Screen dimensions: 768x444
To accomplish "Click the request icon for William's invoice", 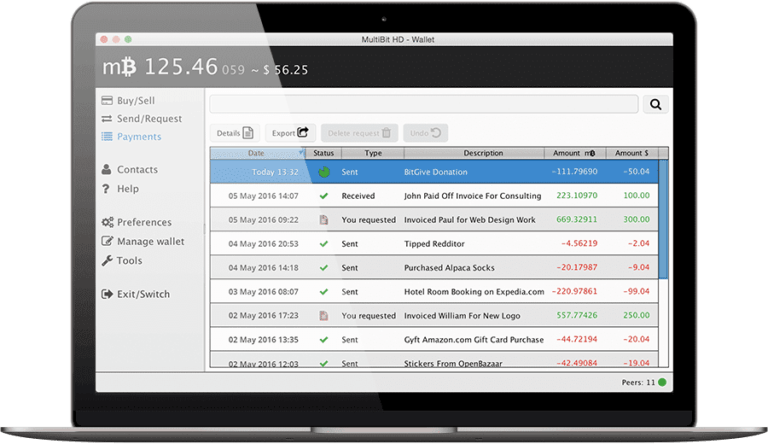I will [x=324, y=316].
